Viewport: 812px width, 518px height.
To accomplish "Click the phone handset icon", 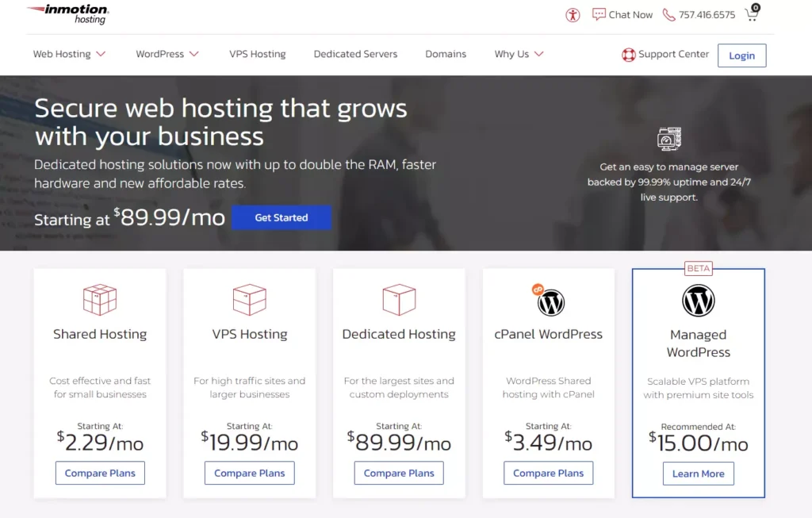I will (668, 15).
